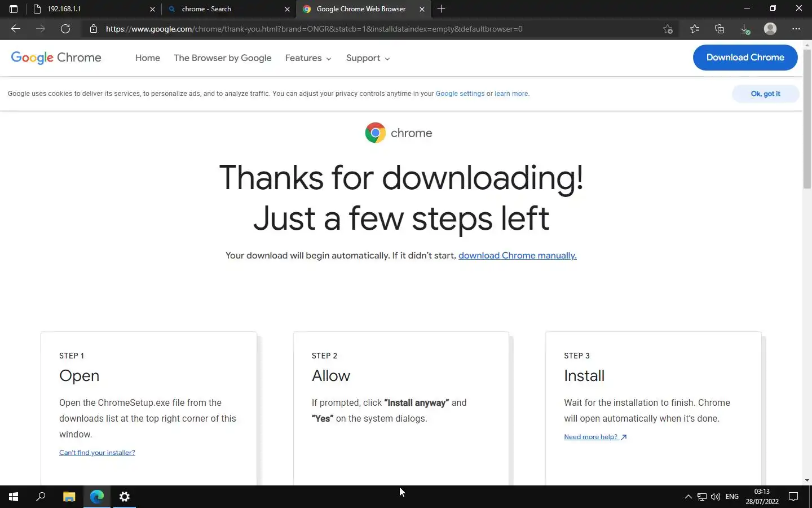This screenshot has width=812, height=508.
Task: Expand the Features dropdown menu
Action: tap(308, 58)
